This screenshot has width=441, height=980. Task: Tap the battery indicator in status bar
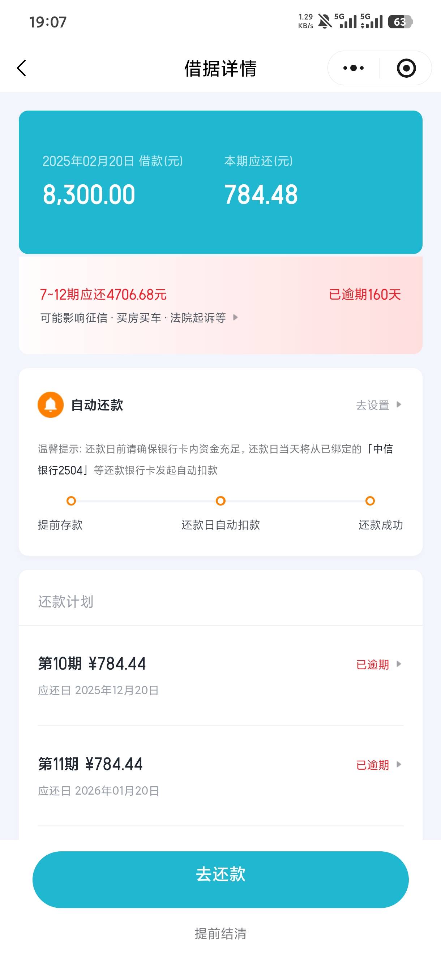point(400,22)
